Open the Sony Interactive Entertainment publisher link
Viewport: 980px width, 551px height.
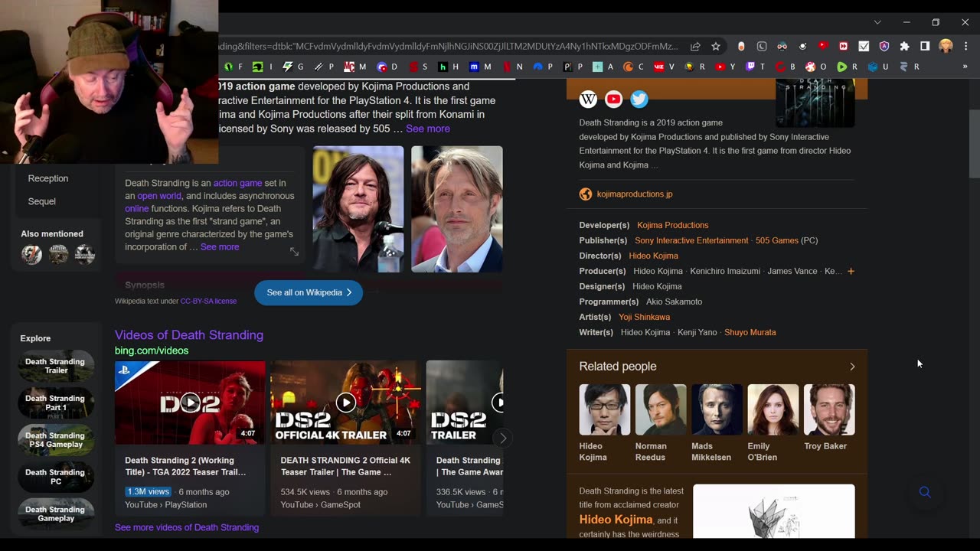pos(691,240)
